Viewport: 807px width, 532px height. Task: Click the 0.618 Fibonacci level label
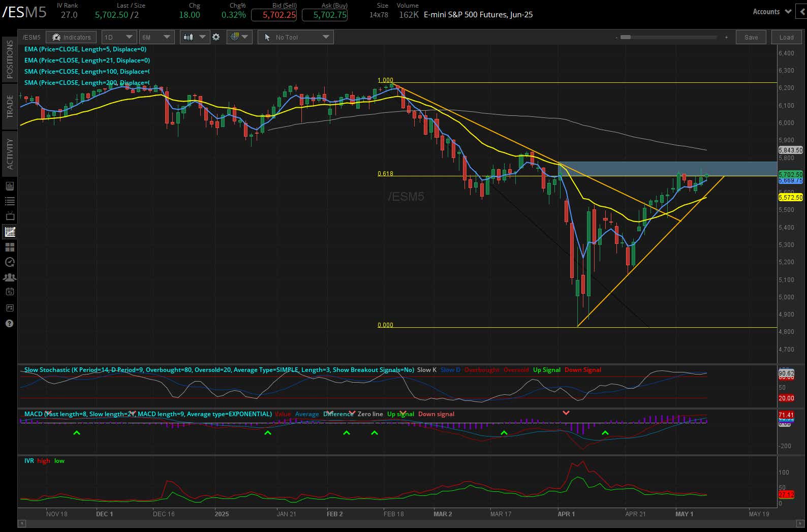coord(385,174)
